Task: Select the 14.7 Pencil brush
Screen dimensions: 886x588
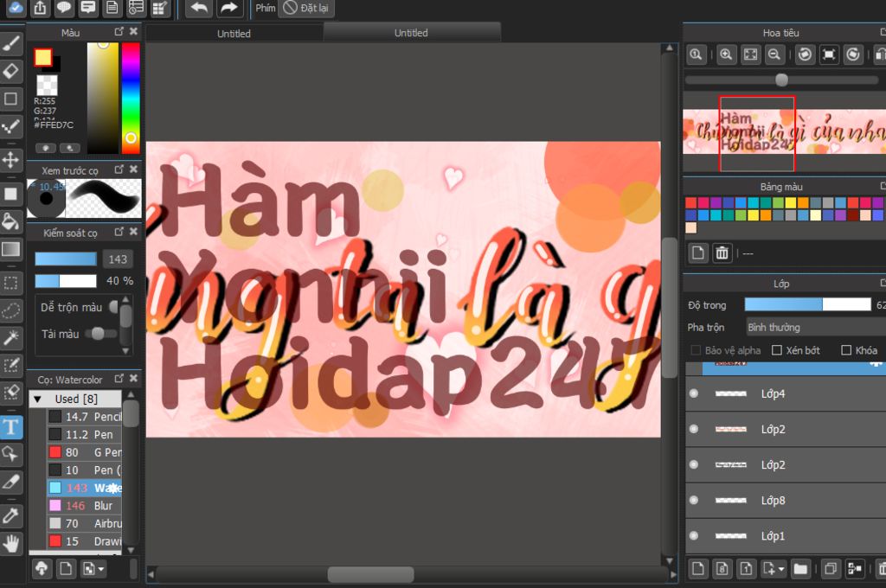Action: [x=85, y=417]
